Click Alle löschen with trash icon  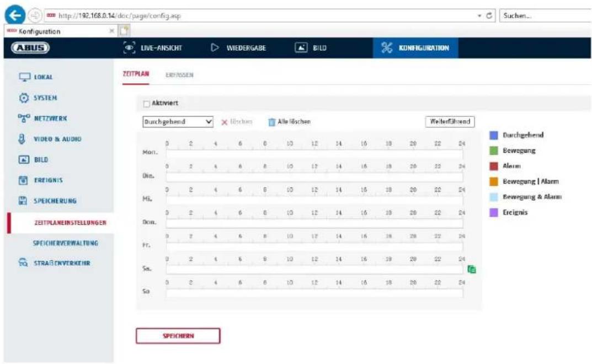click(290, 121)
